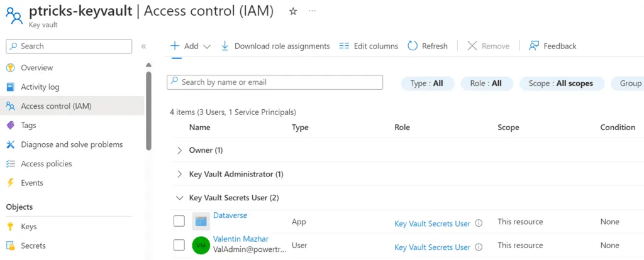Open the Dataverse principal link

click(x=230, y=215)
